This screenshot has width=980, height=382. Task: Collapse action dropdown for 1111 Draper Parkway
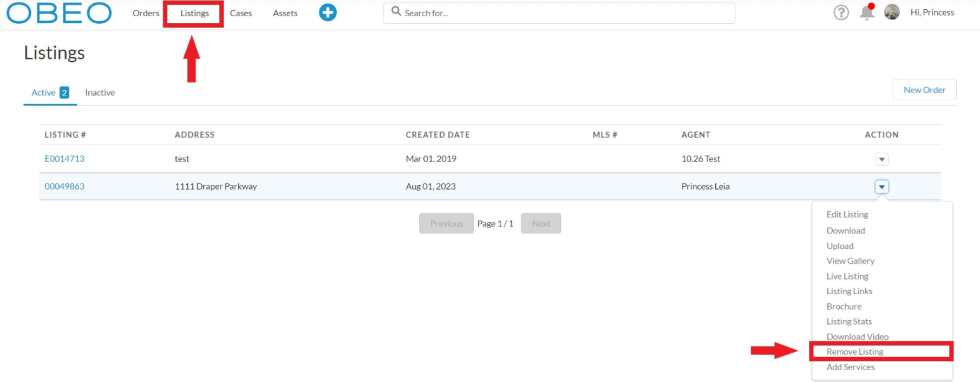[881, 187]
